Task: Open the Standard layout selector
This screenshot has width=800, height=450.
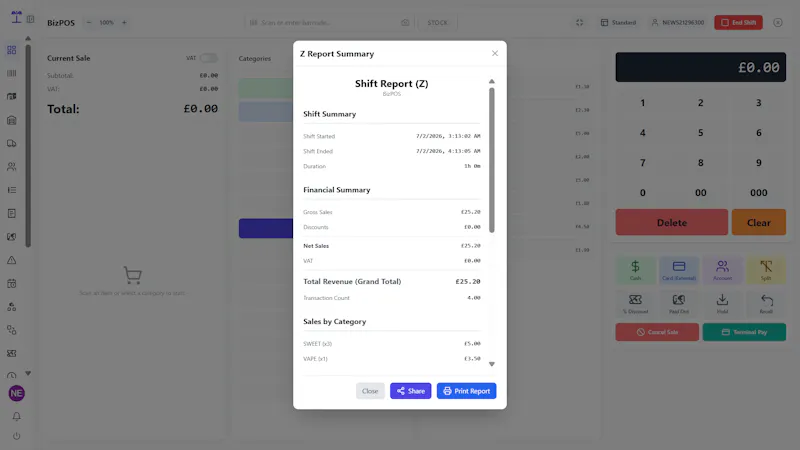Action: pos(618,22)
